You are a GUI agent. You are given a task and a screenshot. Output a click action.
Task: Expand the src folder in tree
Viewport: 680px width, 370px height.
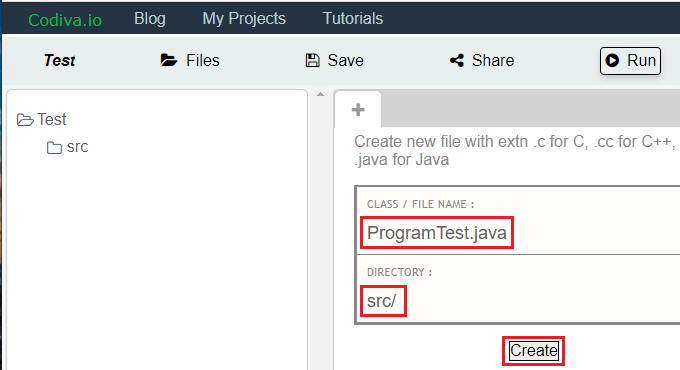[x=68, y=147]
